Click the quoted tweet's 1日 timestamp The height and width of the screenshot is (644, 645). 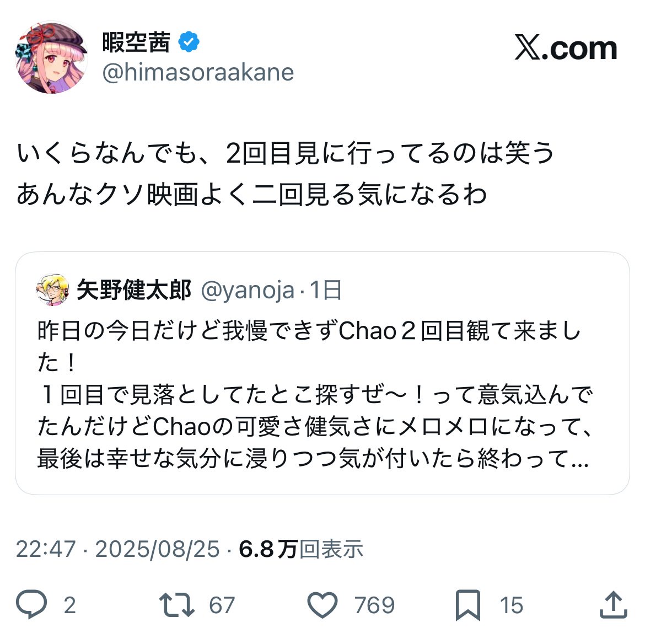[326, 290]
